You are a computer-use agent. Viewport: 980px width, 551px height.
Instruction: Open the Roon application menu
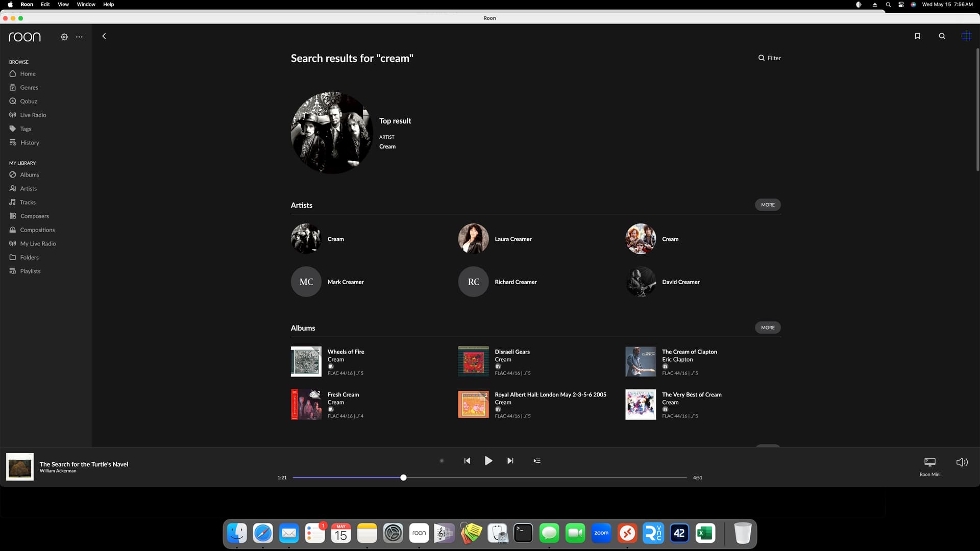27,5
